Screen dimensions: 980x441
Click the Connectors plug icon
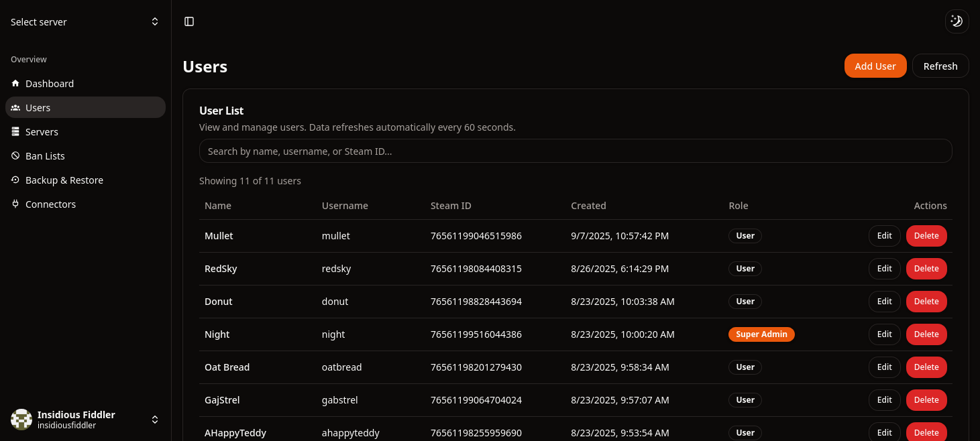tap(15, 204)
